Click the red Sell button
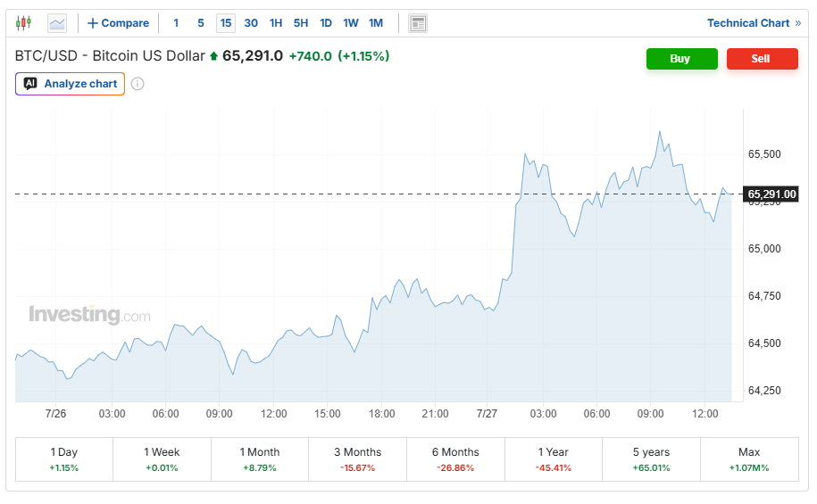The width and height of the screenshot is (817, 504). (x=763, y=59)
